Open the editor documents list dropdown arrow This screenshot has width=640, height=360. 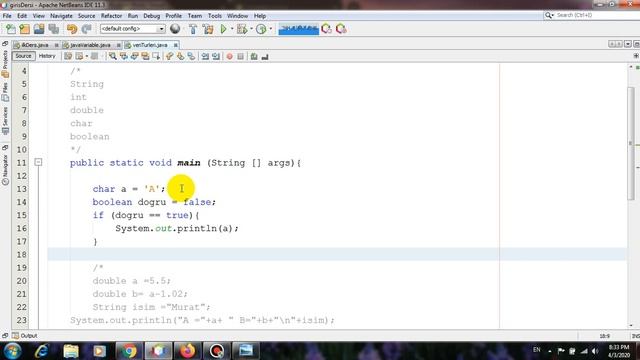coord(628,44)
